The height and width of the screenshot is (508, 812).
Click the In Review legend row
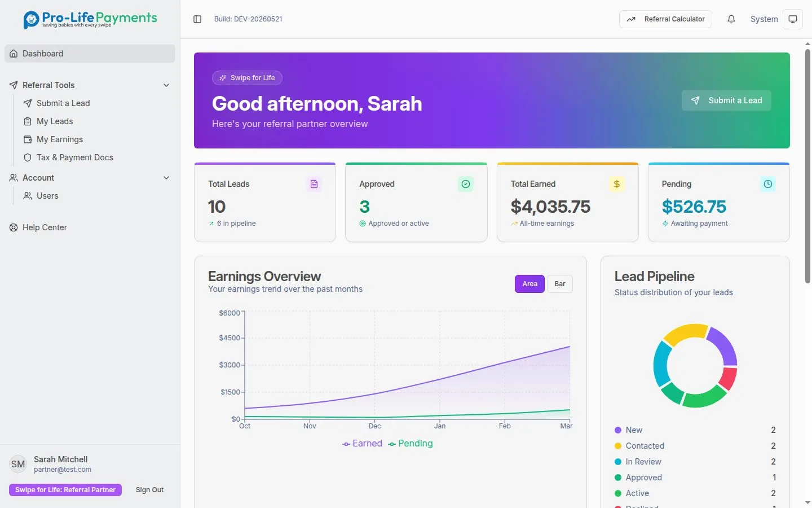tap(695, 462)
